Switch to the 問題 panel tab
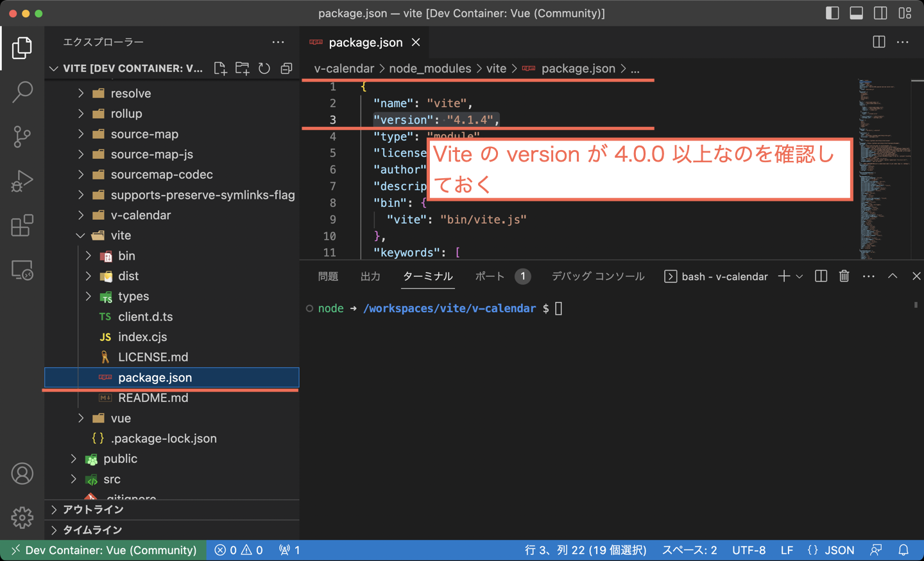Screen dimensions: 924x561 coord(328,276)
